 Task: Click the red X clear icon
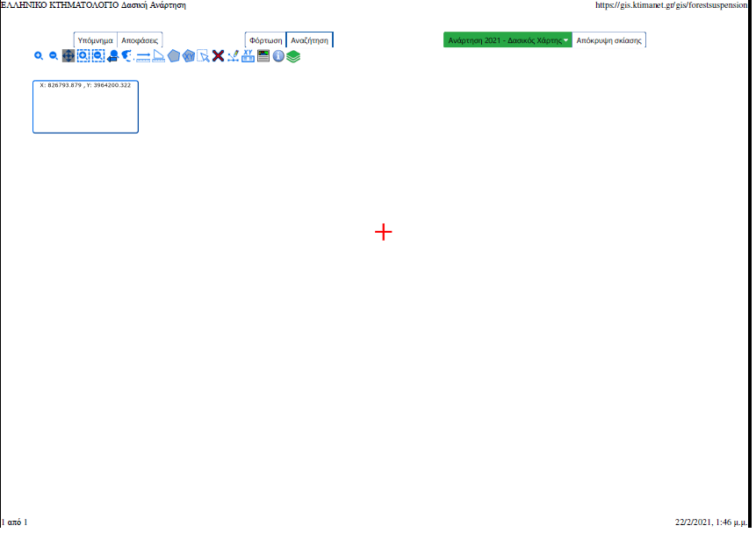(x=218, y=56)
